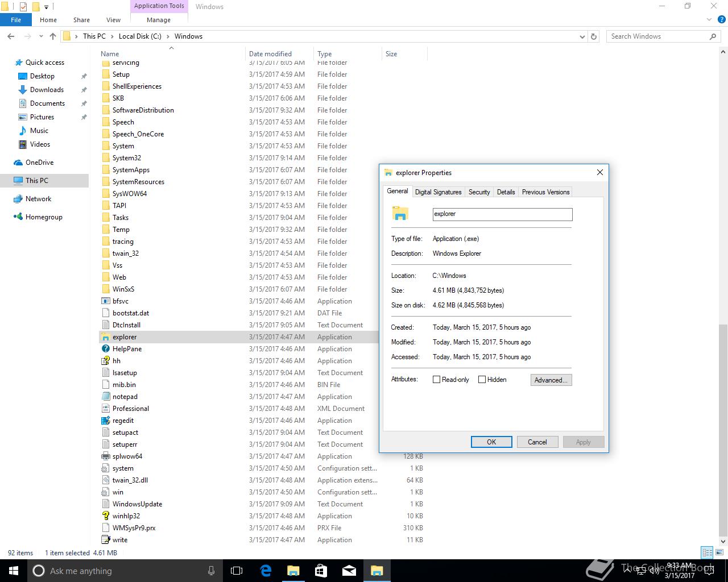Screen dimensions: 728x582
Task: Switch to the Previous Versions tab
Action: (545, 192)
